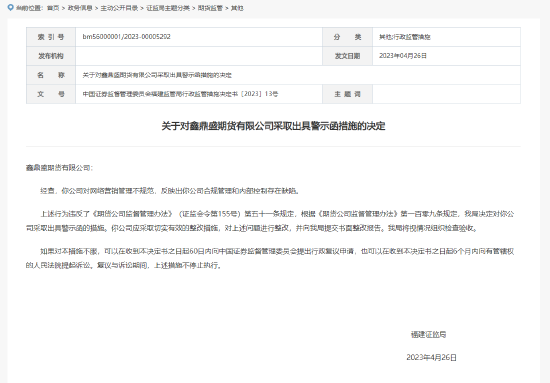This screenshot has height=383, width=550.
Task: Click the 索引号 label cell
Action: tap(51, 37)
